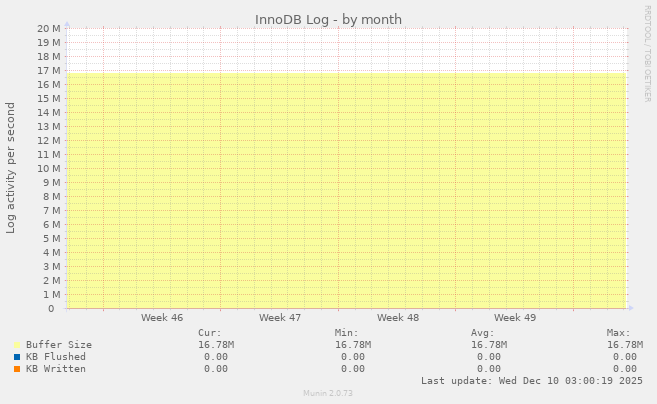The image size is (657, 404).
Task: Click the 'Munin 2.0.73' footer text
Action: 328,393
